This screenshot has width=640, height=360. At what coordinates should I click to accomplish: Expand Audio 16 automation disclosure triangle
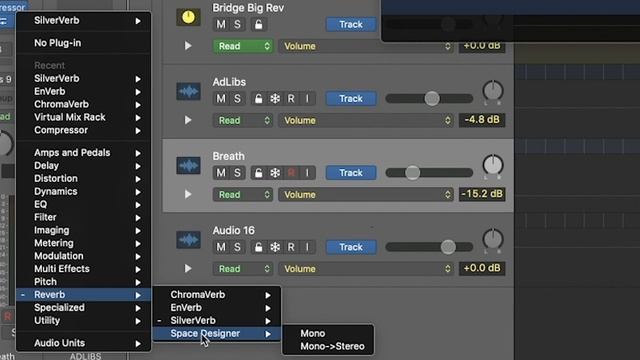188,269
